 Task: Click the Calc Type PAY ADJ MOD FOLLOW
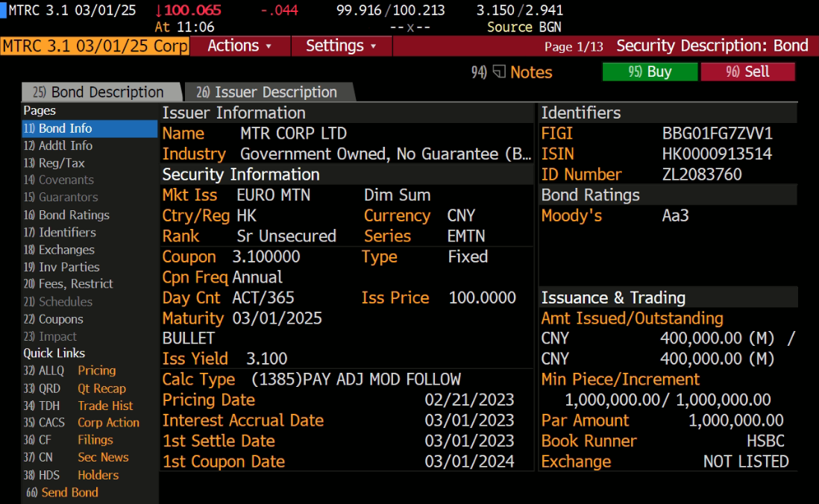[x=356, y=379]
